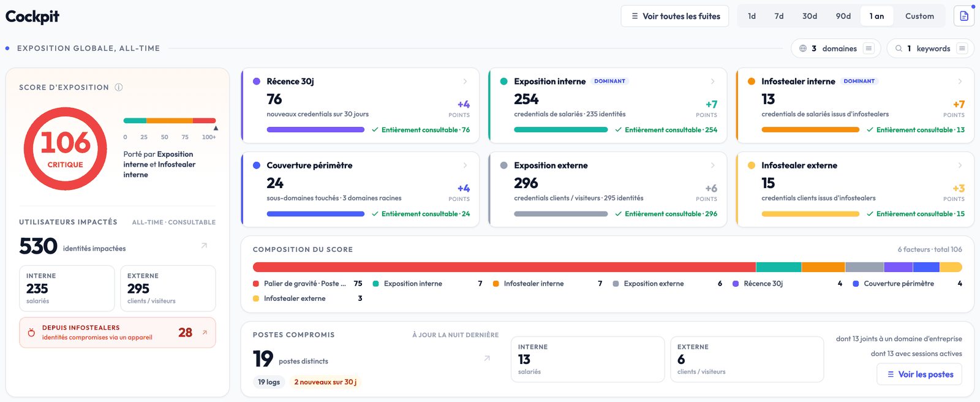Screen dimensions: 980x402
Task: Expand the Couverture périmètre card chevron
Action: click(x=465, y=165)
